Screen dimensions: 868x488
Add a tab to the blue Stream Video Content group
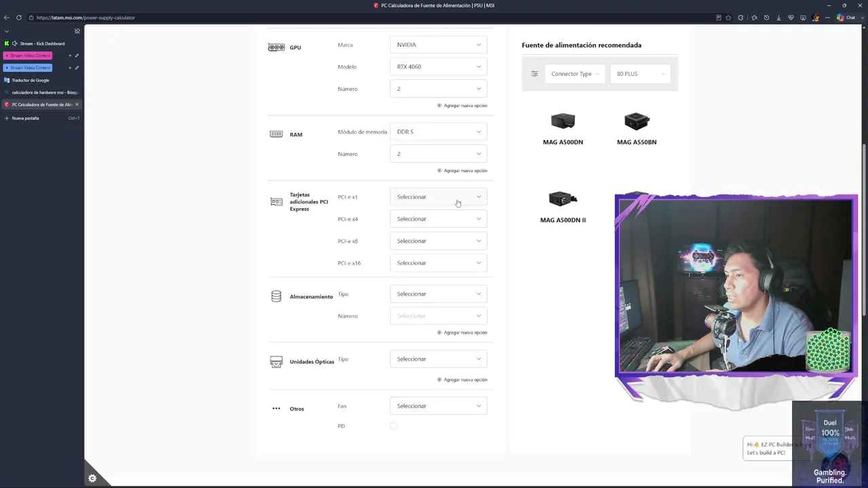(x=70, y=68)
